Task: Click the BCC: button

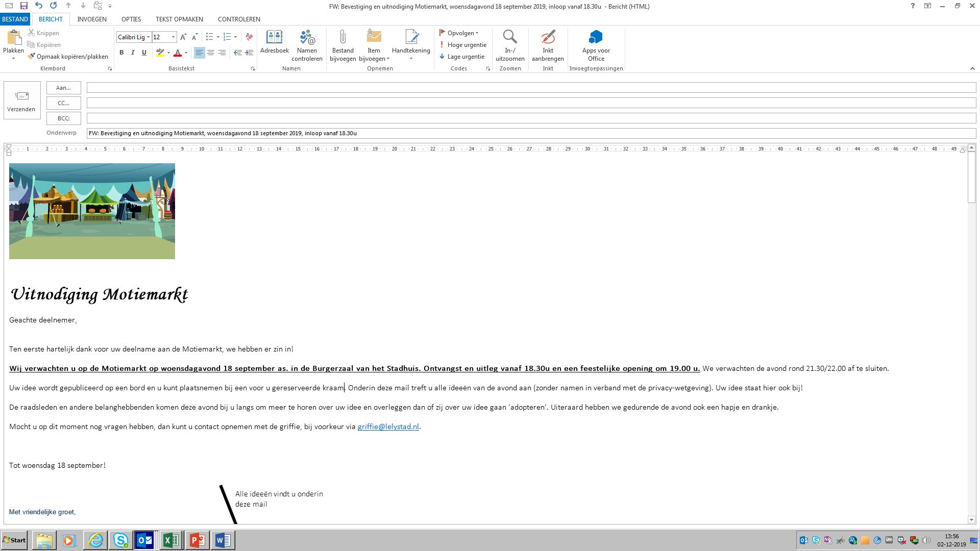Action: pos(64,118)
